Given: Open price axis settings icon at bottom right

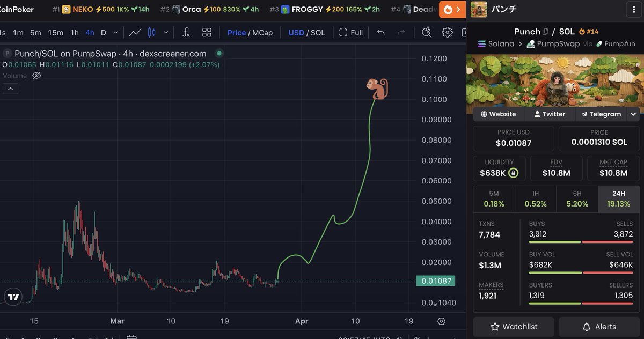Looking at the screenshot, I should coord(441,321).
